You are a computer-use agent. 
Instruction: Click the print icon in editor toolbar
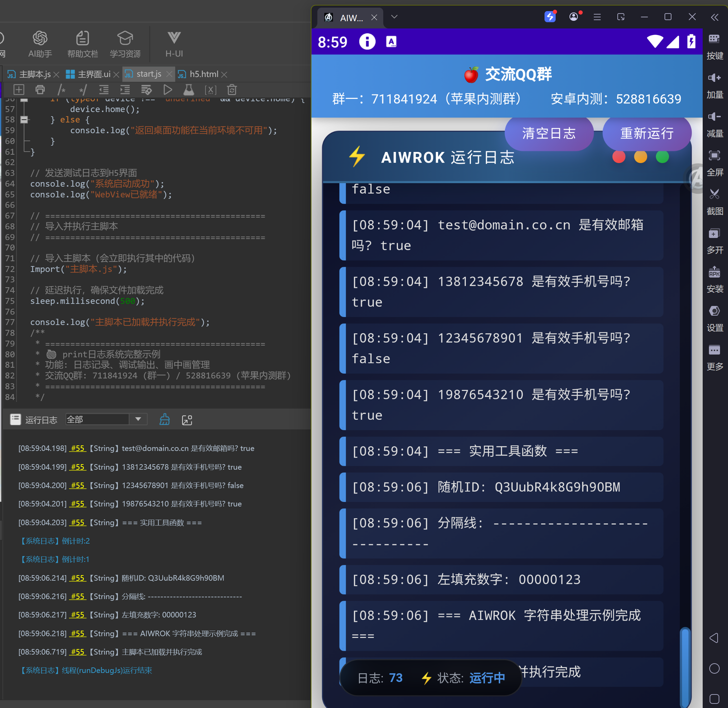40,89
